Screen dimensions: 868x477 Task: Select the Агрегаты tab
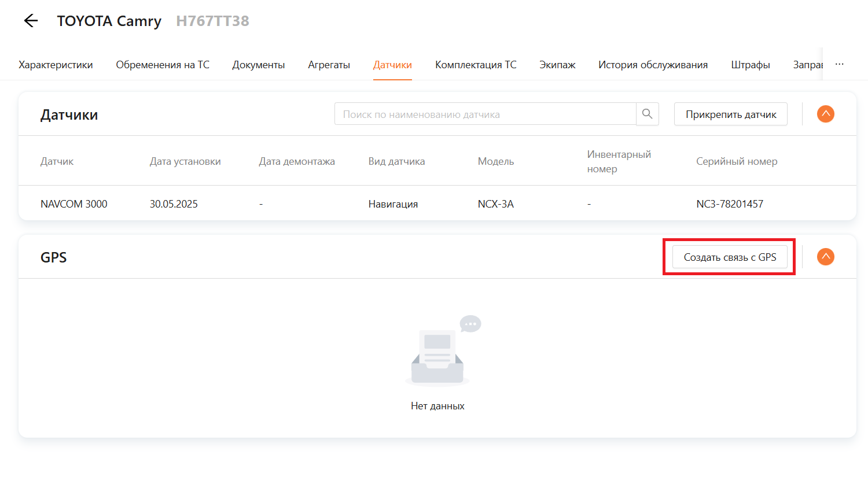(329, 65)
